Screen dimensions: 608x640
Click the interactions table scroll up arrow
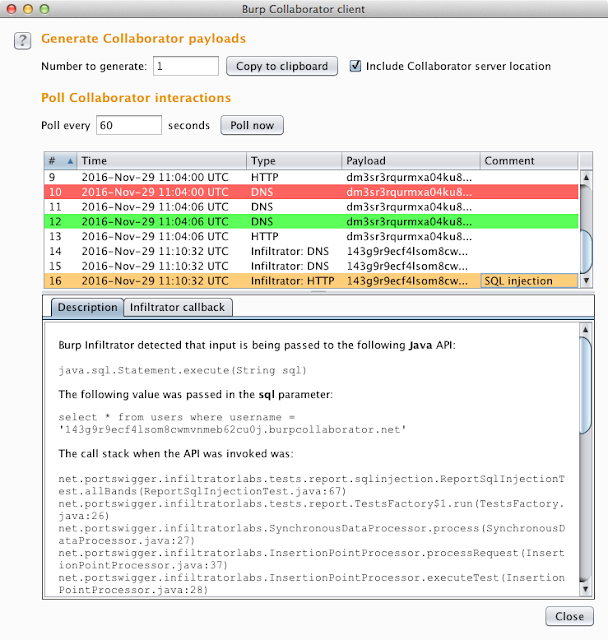pyautogui.click(x=586, y=177)
